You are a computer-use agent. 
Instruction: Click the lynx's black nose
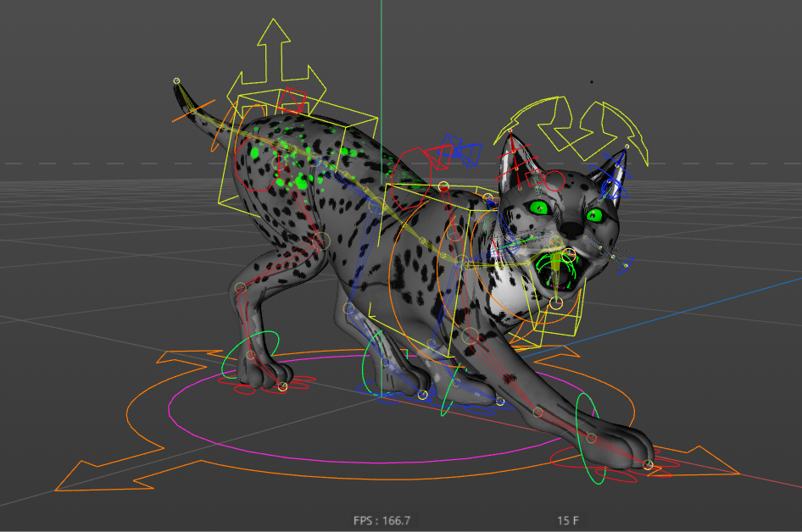pyautogui.click(x=572, y=229)
